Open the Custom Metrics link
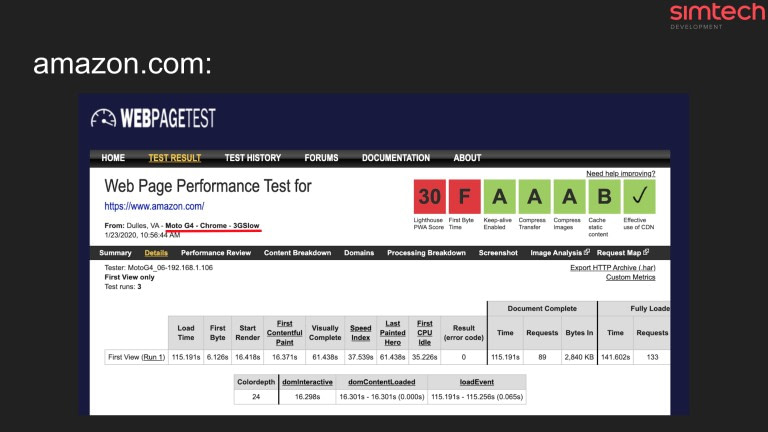The width and height of the screenshot is (768, 432). coord(631,277)
